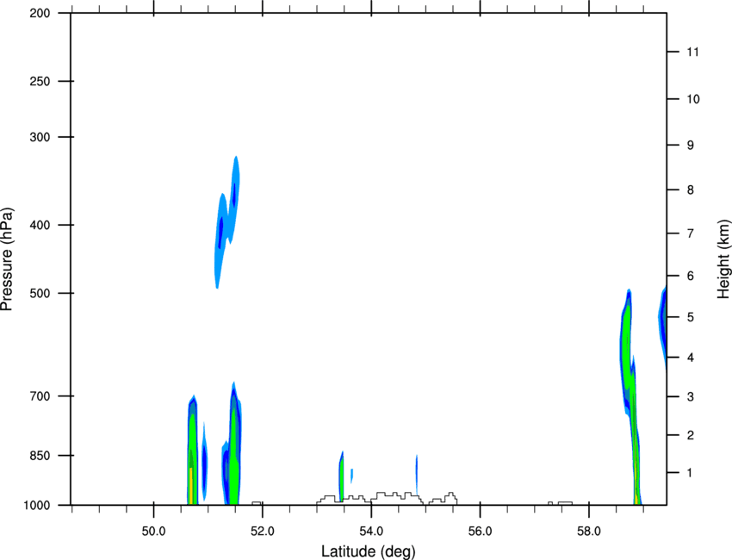Image resolution: width=732 pixels, height=560 pixels.
Task: Click the 1000 pressure tick label
Action: (x=36, y=506)
